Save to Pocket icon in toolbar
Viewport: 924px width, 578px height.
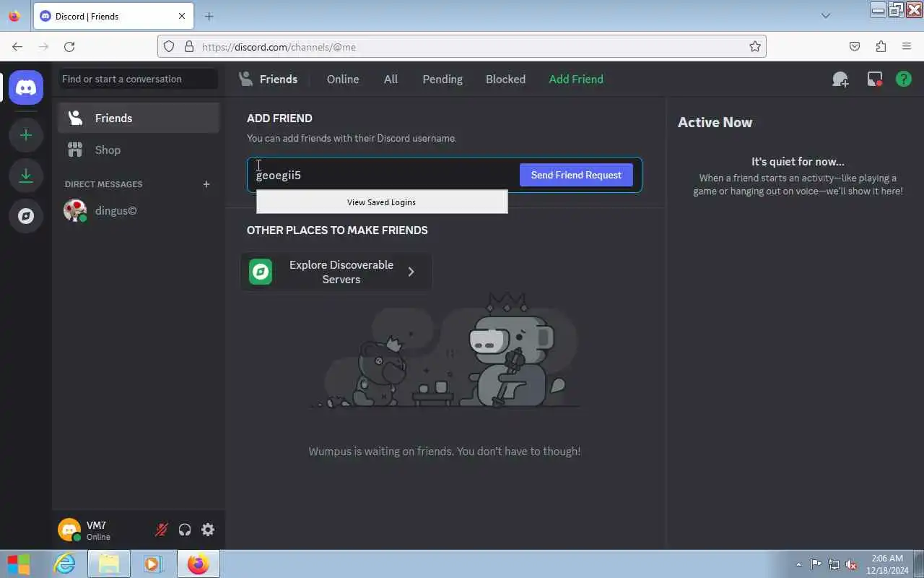pos(855,47)
